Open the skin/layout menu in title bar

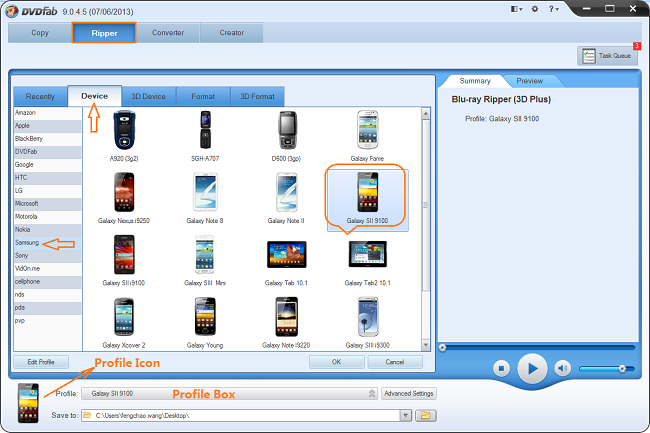tap(516, 9)
